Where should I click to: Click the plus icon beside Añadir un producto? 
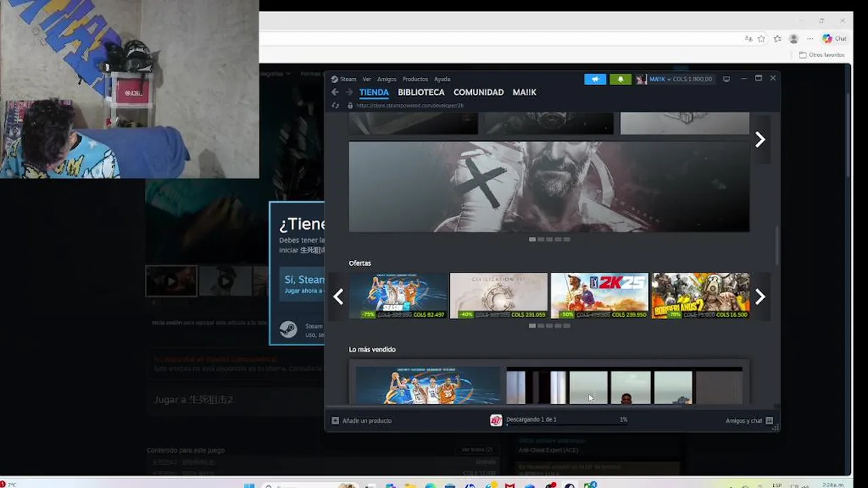coord(335,421)
